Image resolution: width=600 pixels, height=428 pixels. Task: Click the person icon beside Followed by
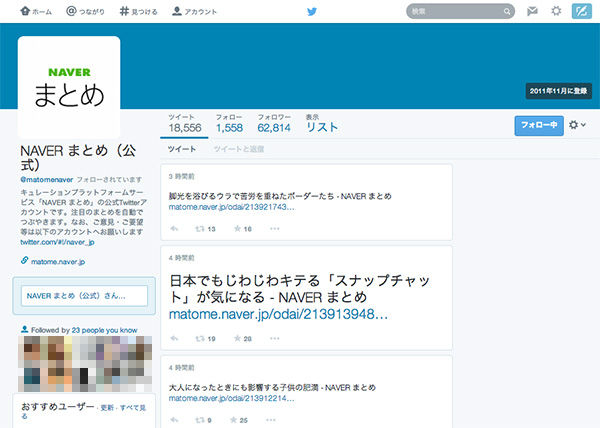coord(24,329)
